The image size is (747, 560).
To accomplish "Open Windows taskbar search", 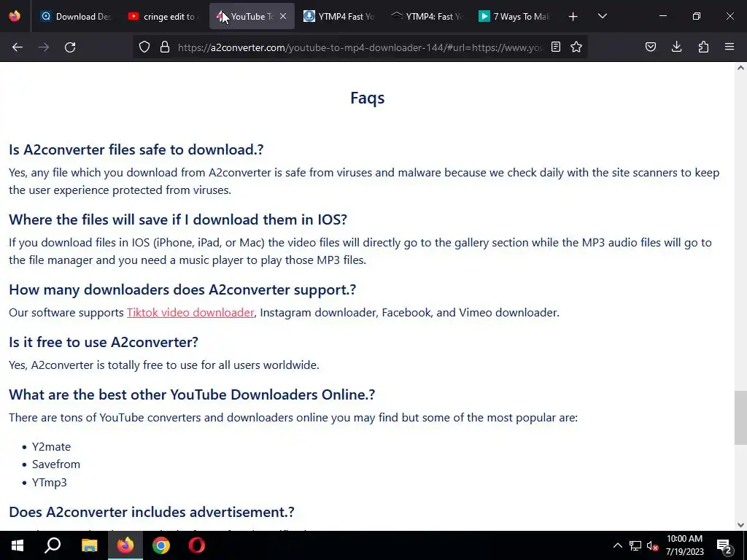I will 53,545.
